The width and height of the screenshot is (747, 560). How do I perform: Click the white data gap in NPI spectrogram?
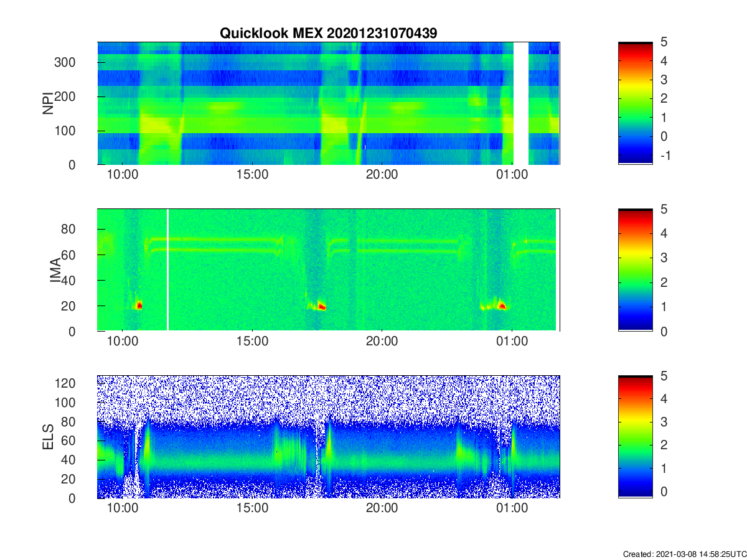(521, 103)
